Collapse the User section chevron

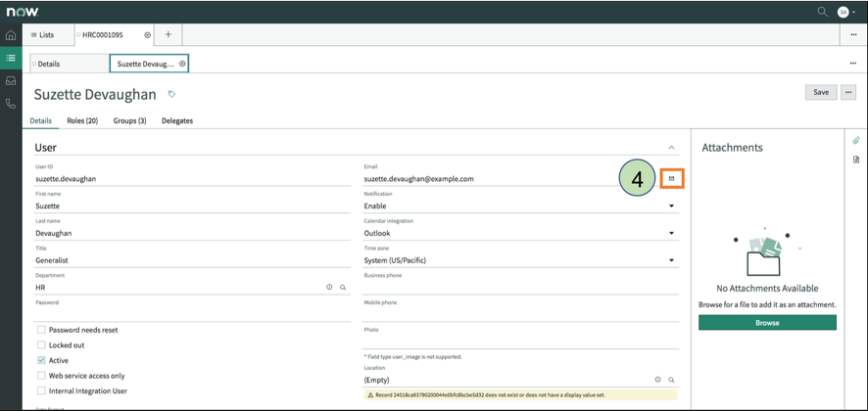[671, 148]
